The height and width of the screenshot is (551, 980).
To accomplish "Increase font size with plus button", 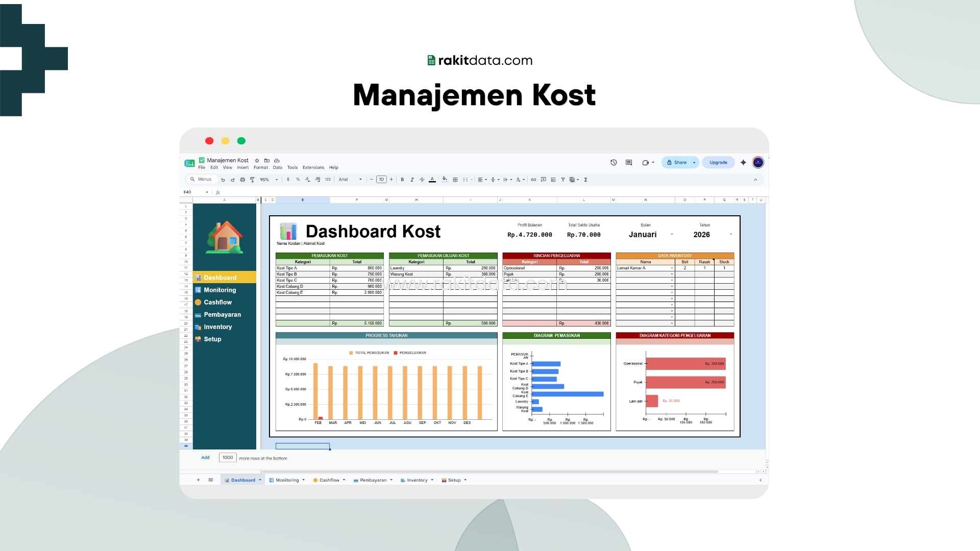I will pos(391,180).
